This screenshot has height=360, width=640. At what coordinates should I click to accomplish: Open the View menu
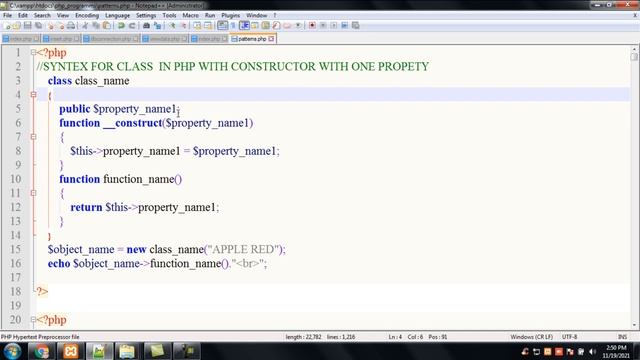click(62, 16)
